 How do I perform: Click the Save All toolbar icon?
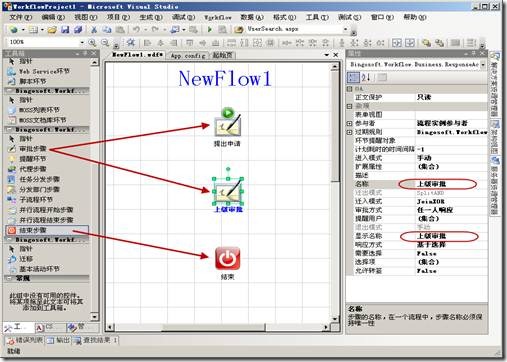pos(78,30)
